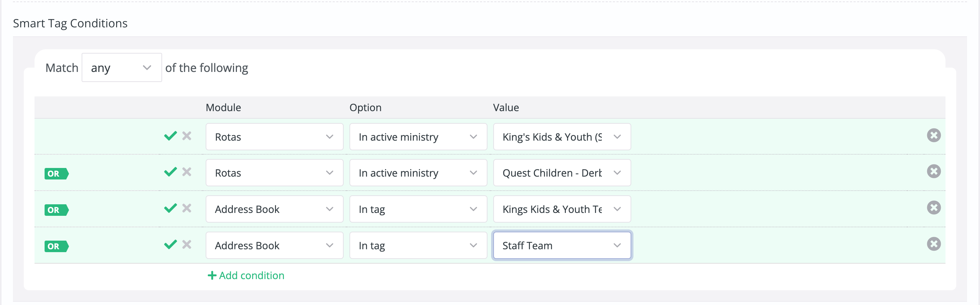The width and height of the screenshot is (980, 305).
Task: Click the grey X on first Rotas row
Action: [187, 136]
